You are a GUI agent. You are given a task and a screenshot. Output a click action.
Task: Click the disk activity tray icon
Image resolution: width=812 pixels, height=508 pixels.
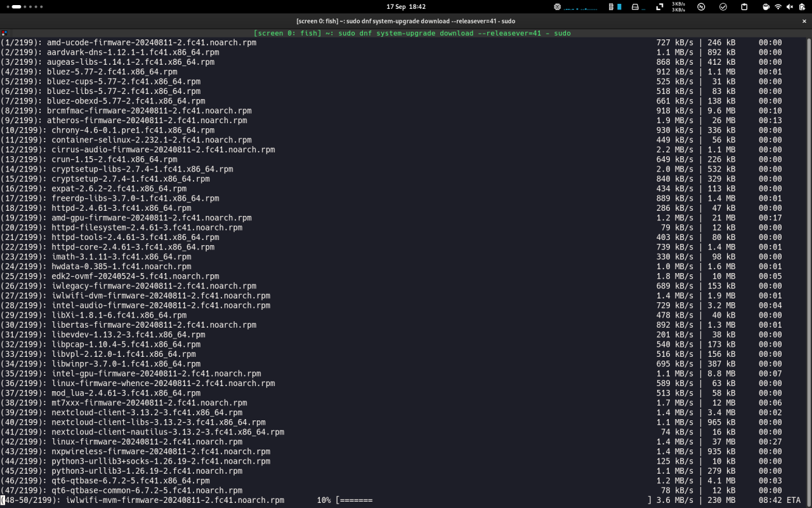pyautogui.click(x=634, y=7)
